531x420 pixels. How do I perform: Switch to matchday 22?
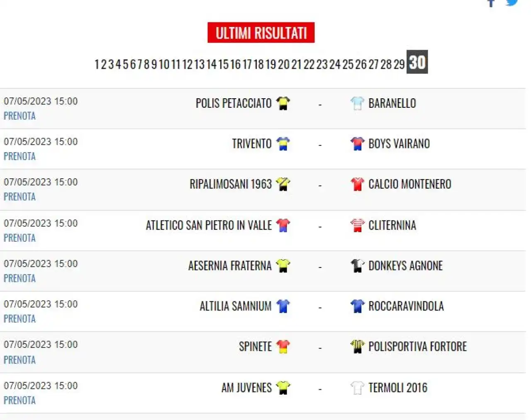[309, 64]
